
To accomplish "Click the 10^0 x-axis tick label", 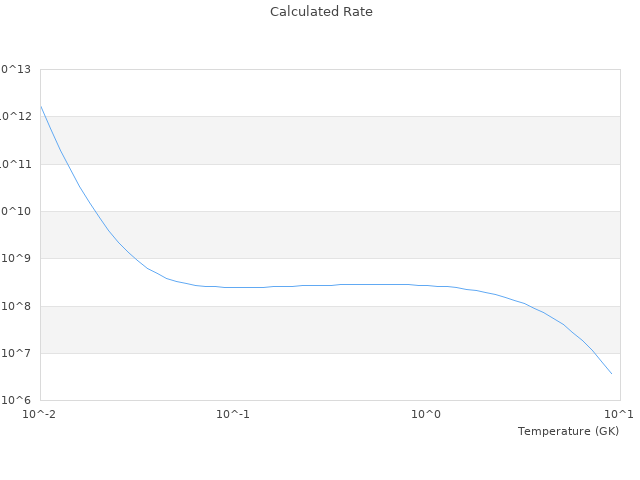I will pyautogui.click(x=427, y=414).
